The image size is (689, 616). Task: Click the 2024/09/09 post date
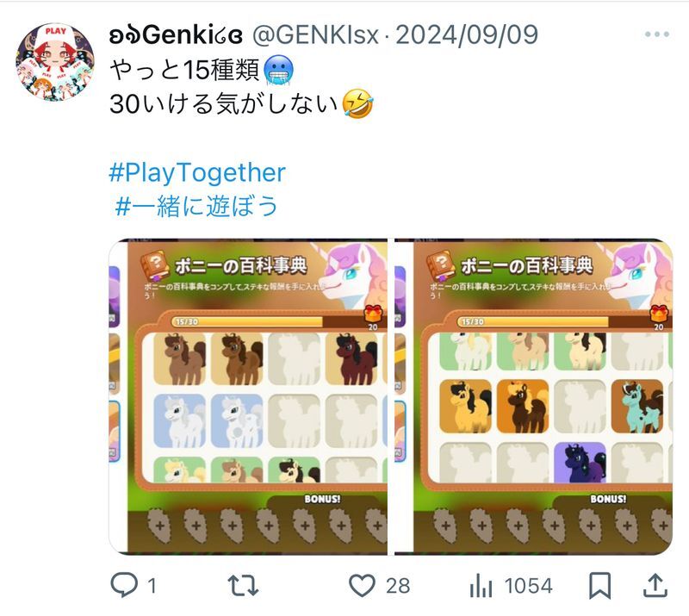[x=467, y=34]
